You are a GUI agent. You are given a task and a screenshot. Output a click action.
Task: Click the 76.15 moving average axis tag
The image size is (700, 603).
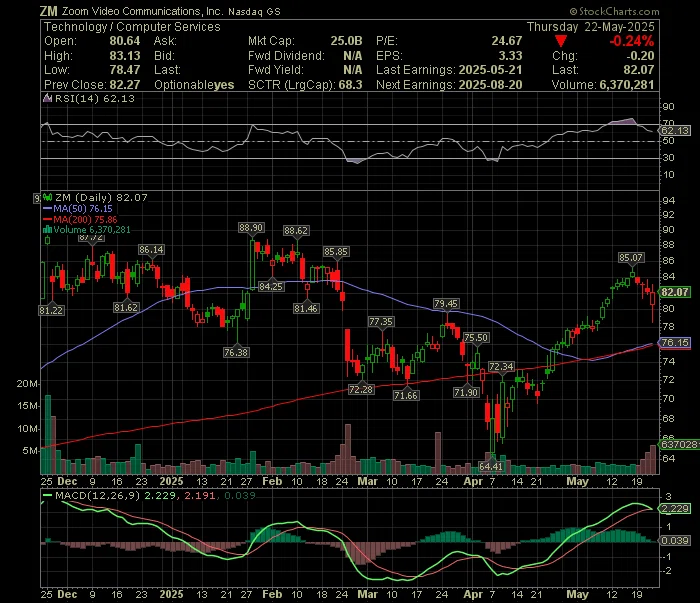click(x=675, y=343)
